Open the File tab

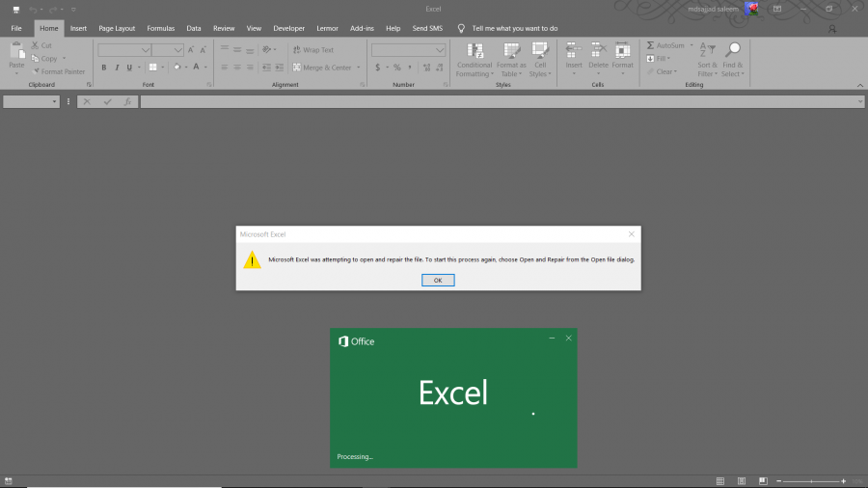pyautogui.click(x=16, y=28)
